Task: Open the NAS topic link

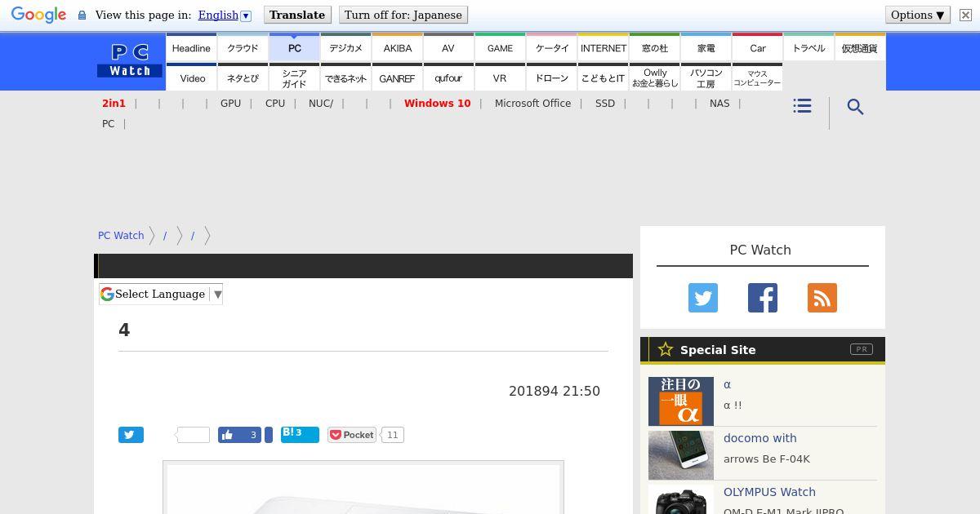Action: pos(719,104)
